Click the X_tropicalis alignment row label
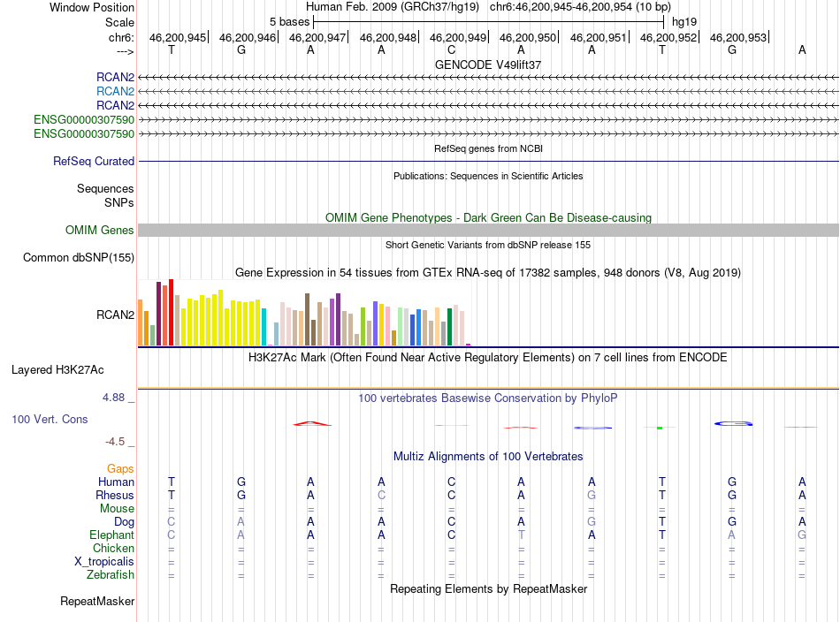The height and width of the screenshot is (622, 840). point(104,562)
